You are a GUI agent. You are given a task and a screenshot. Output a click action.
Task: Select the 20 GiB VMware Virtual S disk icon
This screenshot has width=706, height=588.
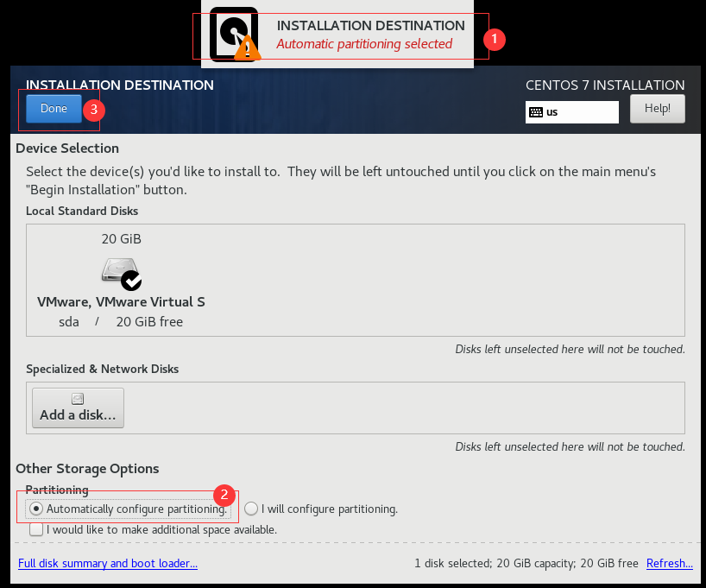121,268
